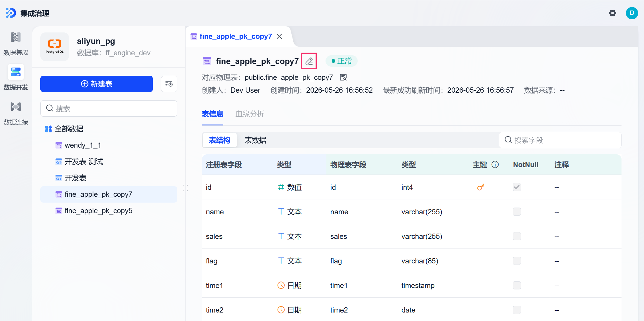Click the aliyun_pg PostgreSQL connection icon
Image resolution: width=644 pixels, height=321 pixels.
pyautogui.click(x=55, y=46)
